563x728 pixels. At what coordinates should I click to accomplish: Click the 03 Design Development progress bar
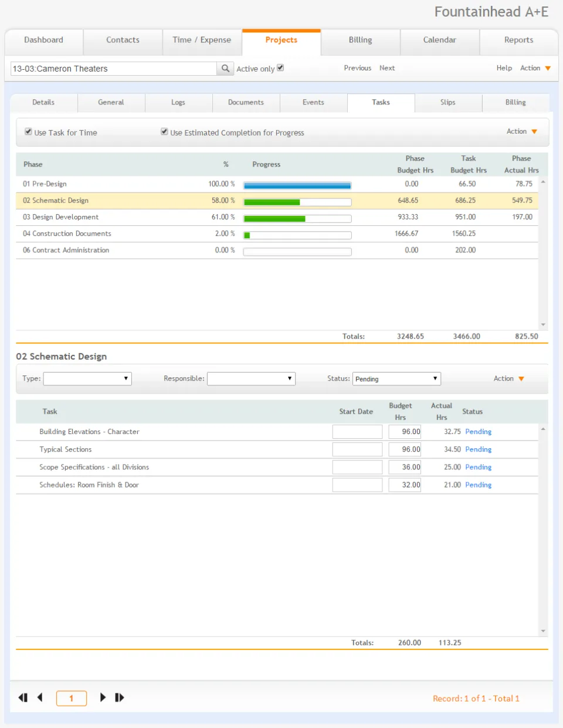(297, 218)
